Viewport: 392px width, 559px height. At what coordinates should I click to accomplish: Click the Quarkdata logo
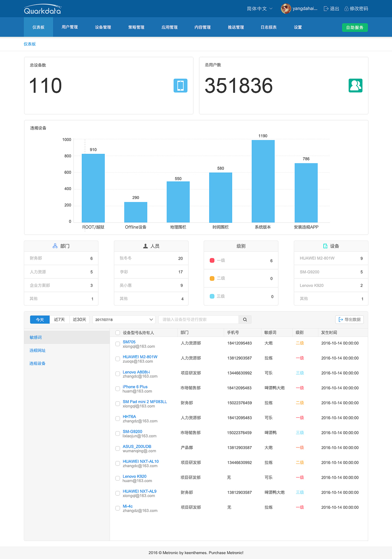pyautogui.click(x=43, y=9)
